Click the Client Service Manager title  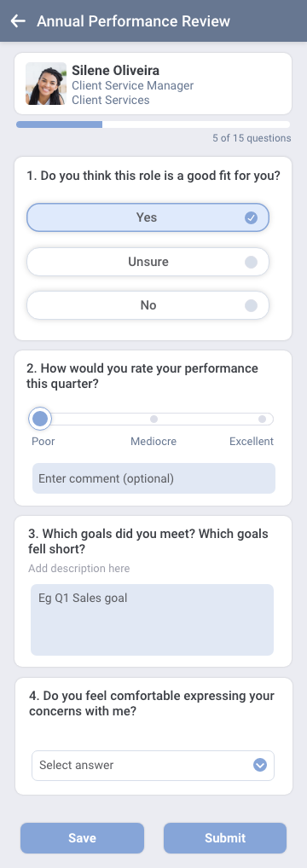pos(132,86)
